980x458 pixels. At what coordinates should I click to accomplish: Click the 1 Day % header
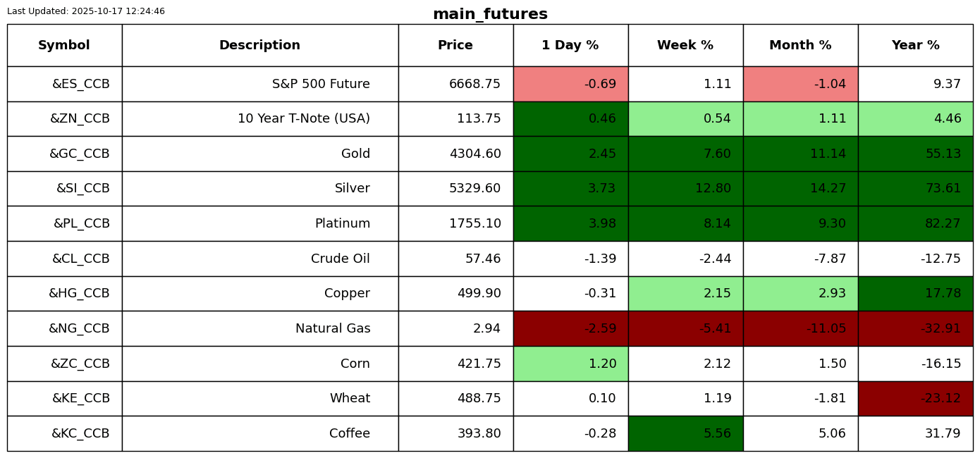(x=570, y=45)
